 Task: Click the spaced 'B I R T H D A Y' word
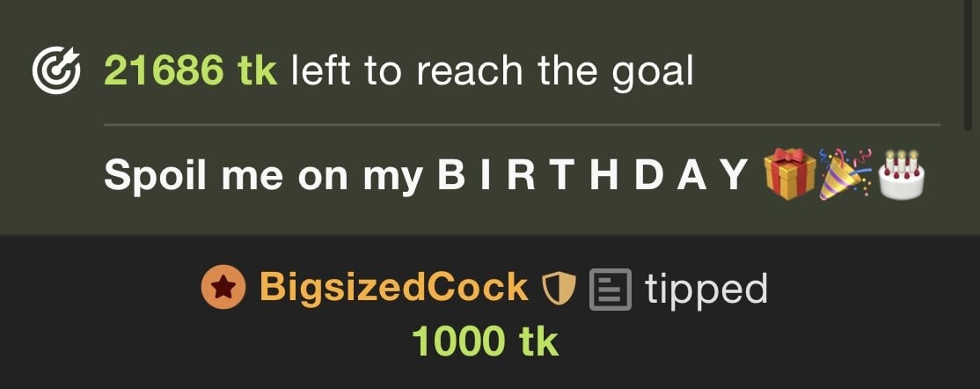593,174
